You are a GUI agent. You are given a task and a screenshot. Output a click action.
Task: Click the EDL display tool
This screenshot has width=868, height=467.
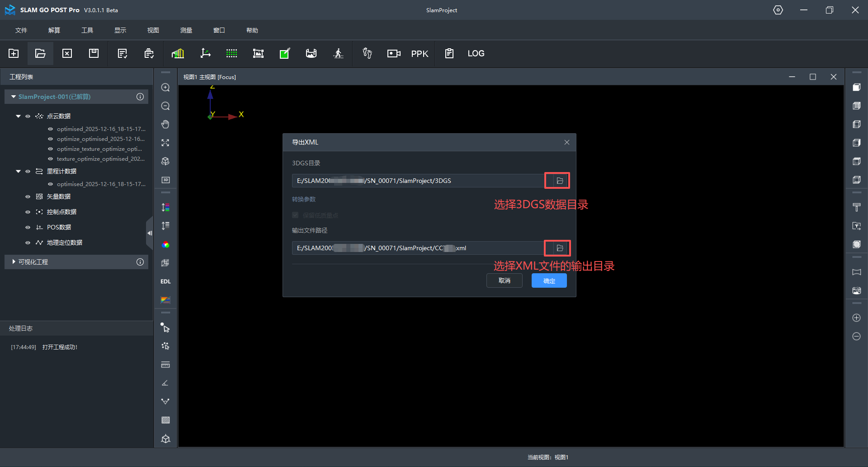click(165, 281)
